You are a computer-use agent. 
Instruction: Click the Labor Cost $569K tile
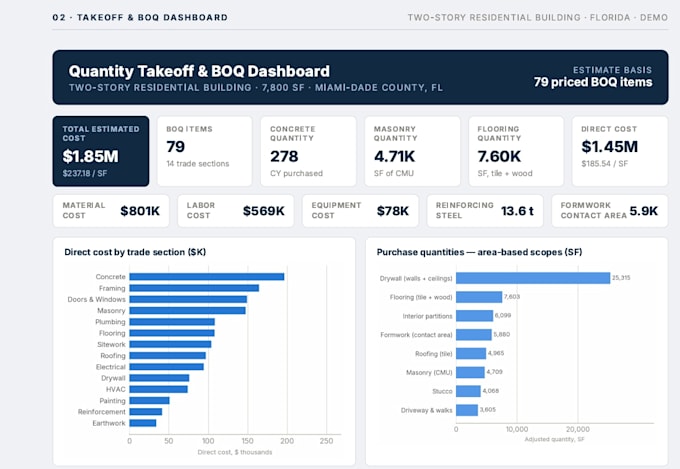coord(235,211)
